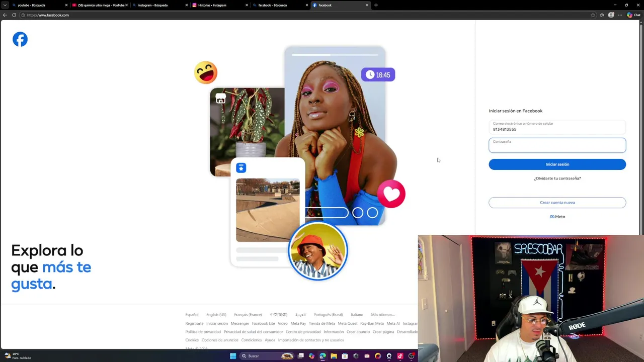Launch Copilot from the taskbar
644x362 pixels.
tap(311, 356)
